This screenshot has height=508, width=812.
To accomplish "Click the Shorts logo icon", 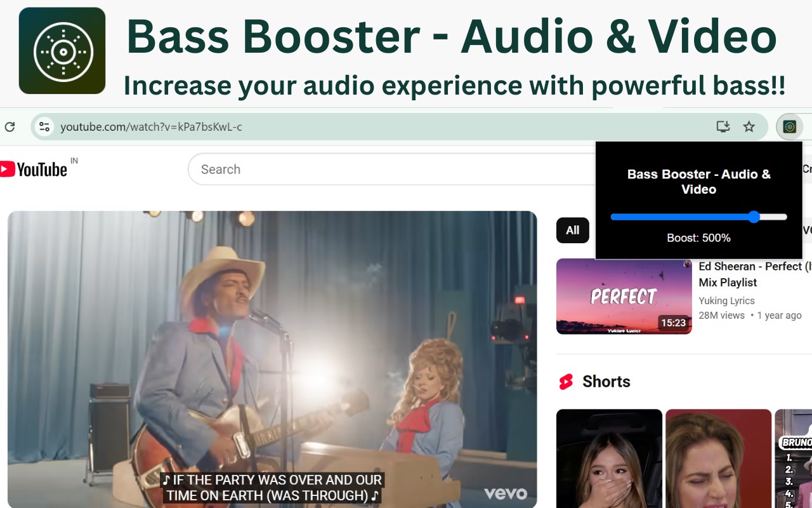I will tap(566, 382).
